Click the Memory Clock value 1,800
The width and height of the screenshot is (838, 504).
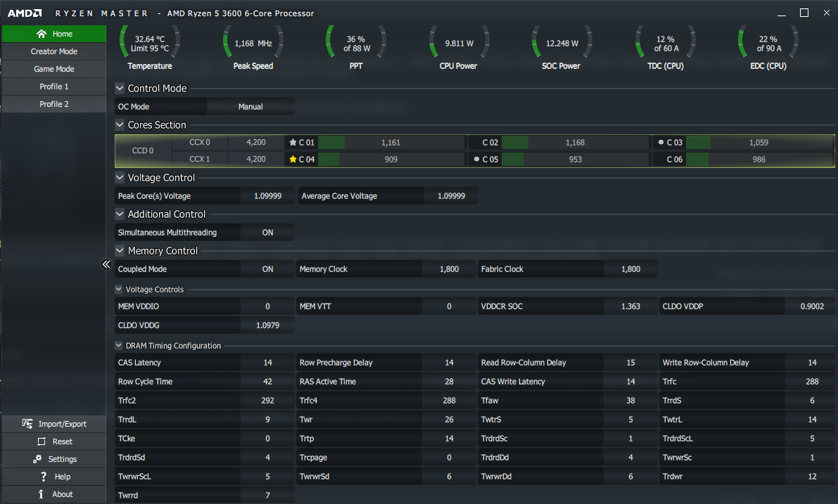coord(449,269)
